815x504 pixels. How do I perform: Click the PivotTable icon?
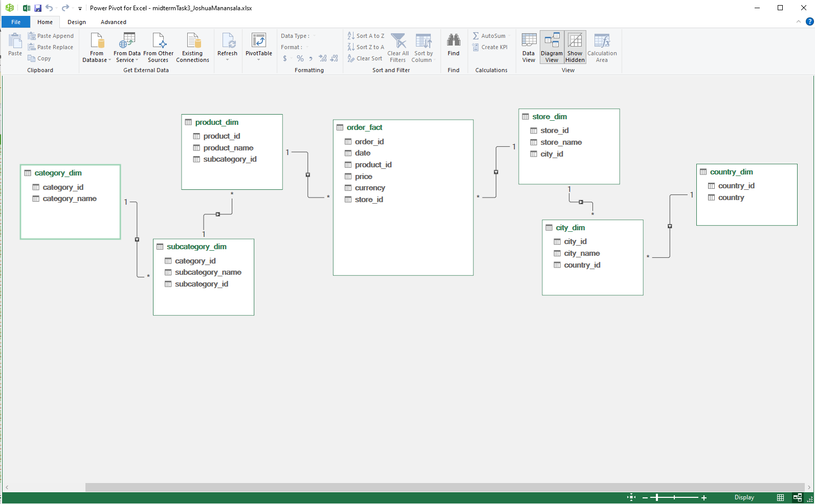(x=258, y=41)
